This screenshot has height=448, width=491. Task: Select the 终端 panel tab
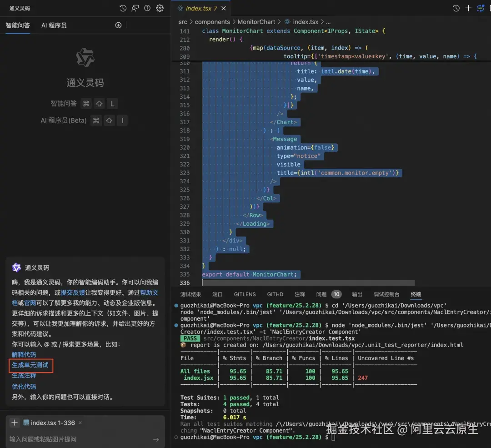416,294
